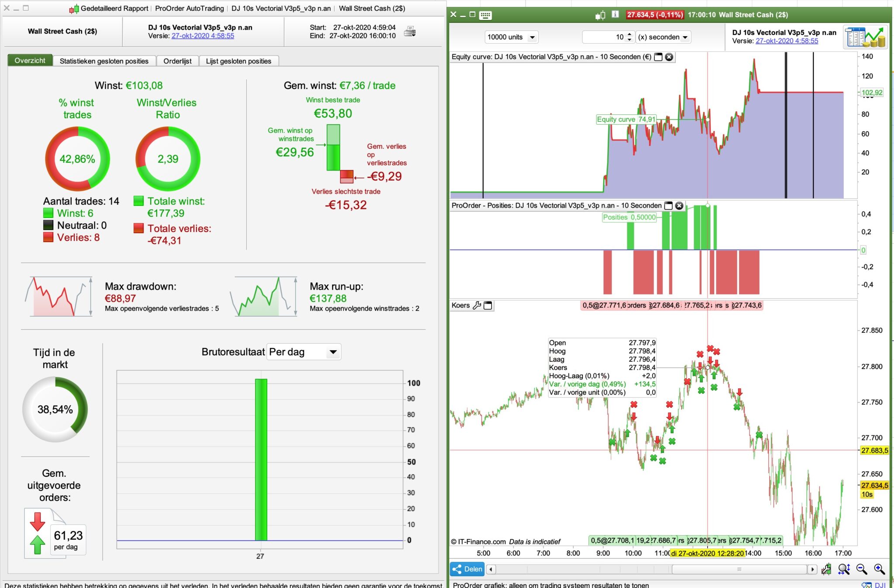Click the horizontal chart scrollbar thumb
894x588 pixels.
coord(739,569)
